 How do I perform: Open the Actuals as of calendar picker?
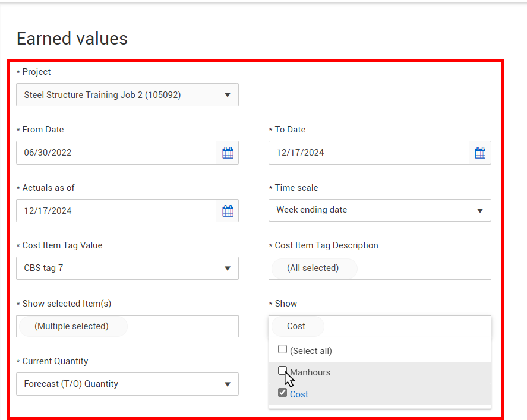pyautogui.click(x=228, y=211)
